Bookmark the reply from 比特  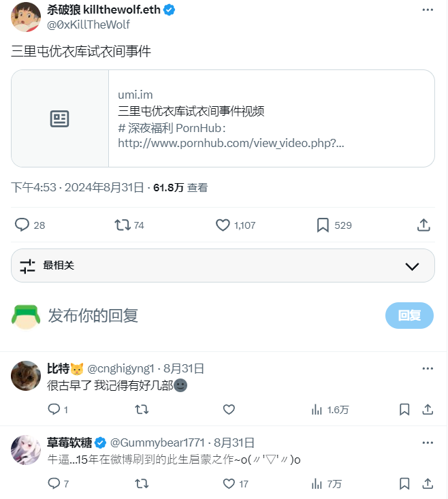coord(404,409)
